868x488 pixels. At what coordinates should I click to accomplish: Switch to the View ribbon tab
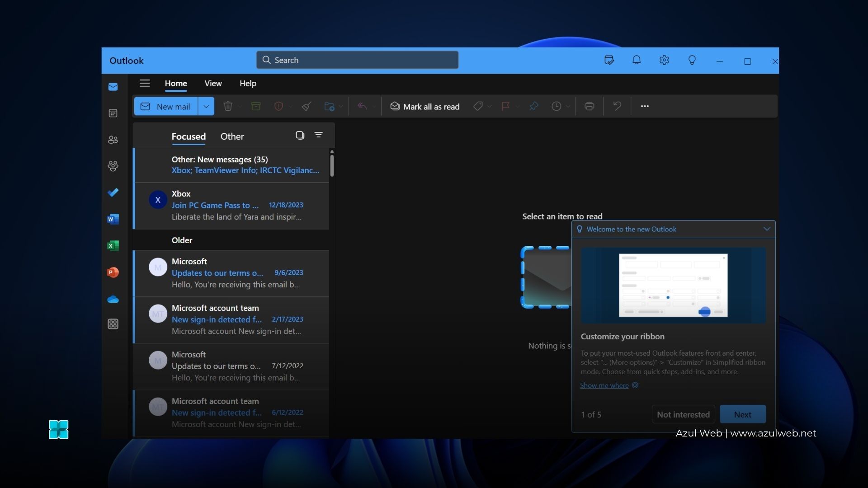click(213, 83)
